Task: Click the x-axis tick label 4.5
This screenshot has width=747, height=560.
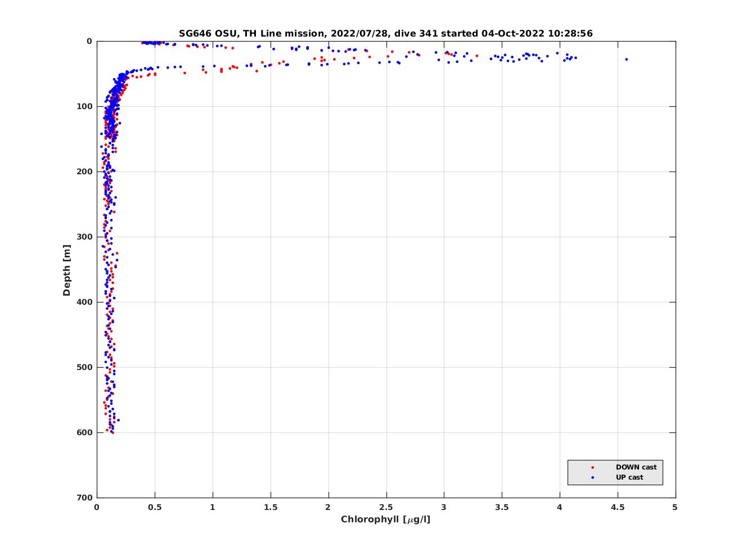Action: click(x=618, y=507)
